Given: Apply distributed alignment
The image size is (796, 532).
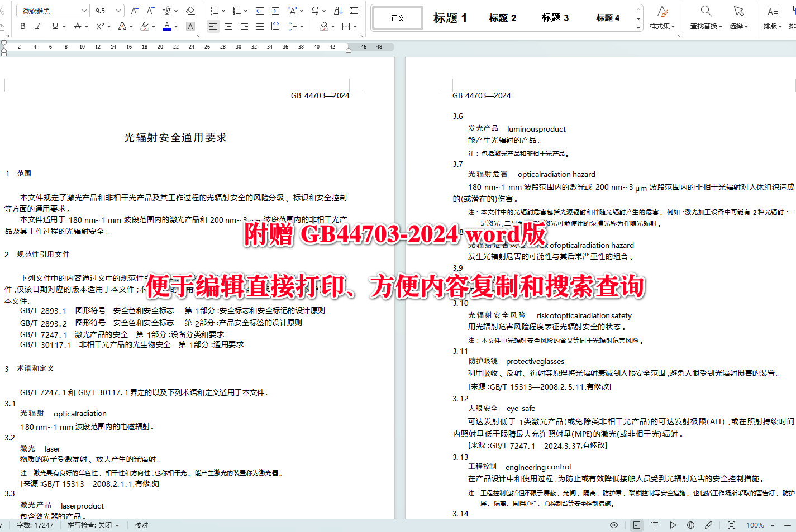Looking at the screenshot, I should 275,26.
